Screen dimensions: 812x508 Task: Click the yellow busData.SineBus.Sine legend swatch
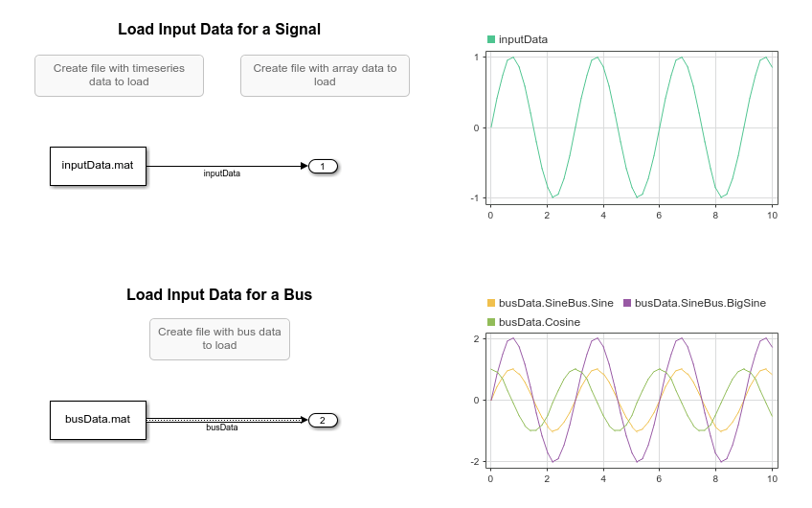[x=491, y=303]
